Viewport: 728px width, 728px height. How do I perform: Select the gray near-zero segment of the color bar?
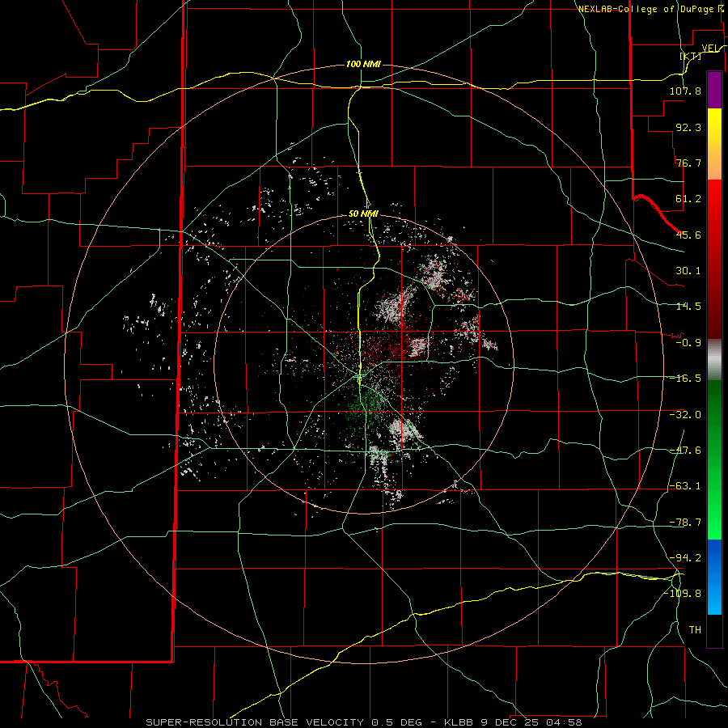click(x=714, y=359)
